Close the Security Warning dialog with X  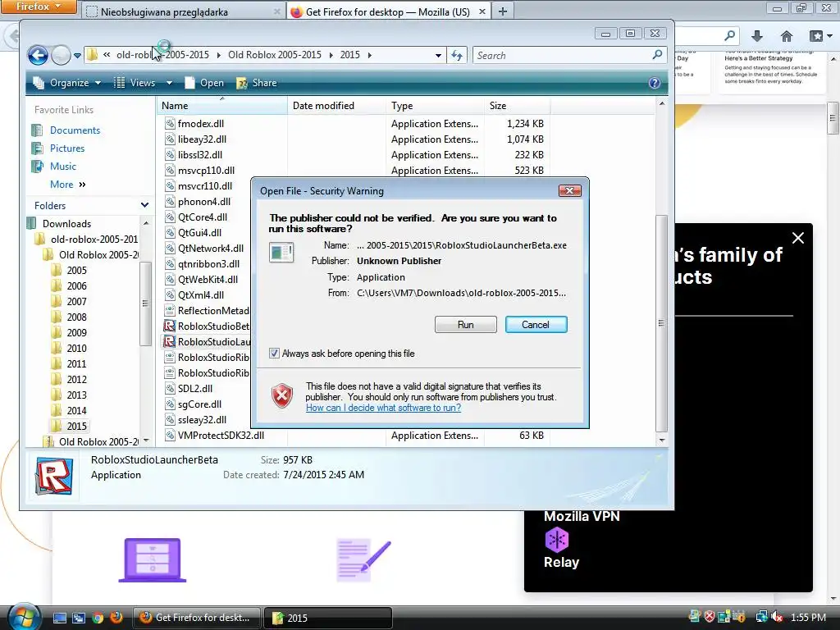[x=570, y=190]
